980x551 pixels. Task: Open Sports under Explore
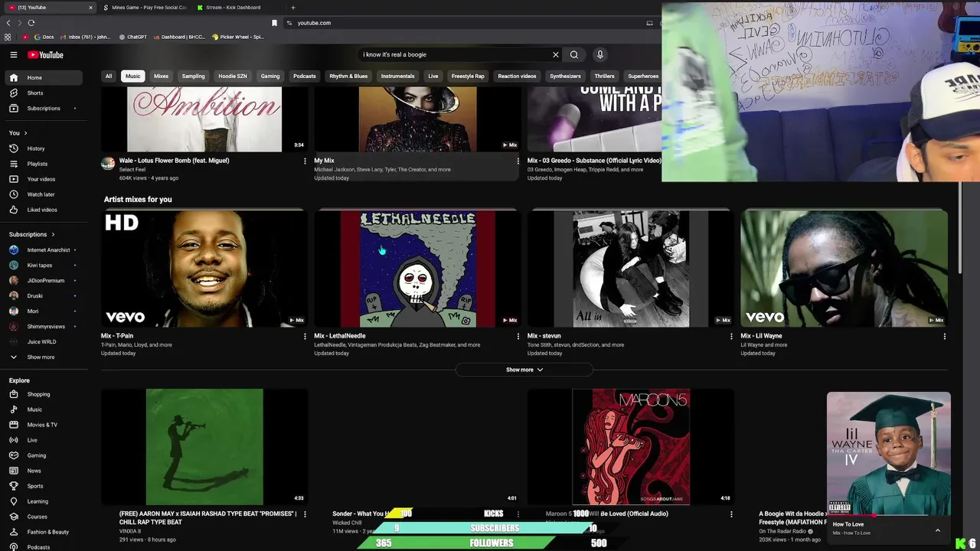coord(44,486)
